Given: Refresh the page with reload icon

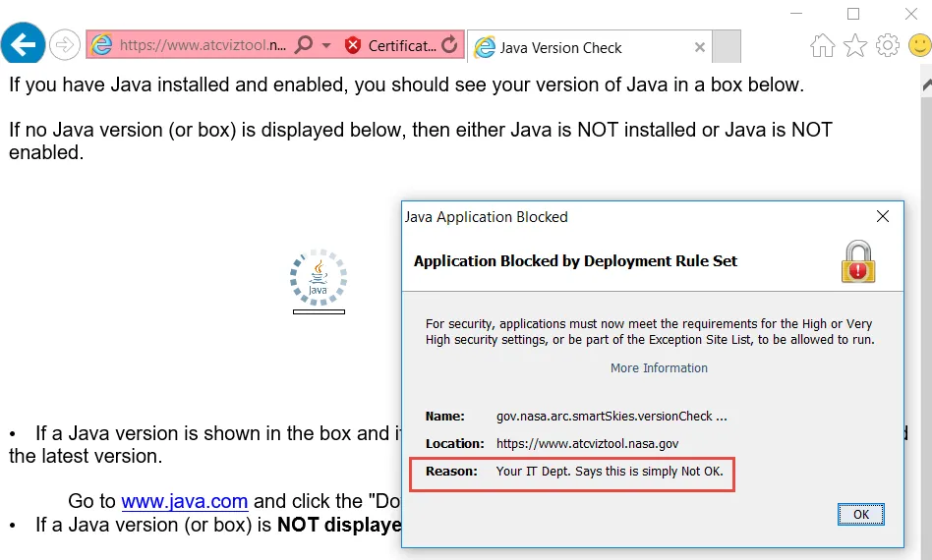Looking at the screenshot, I should click(450, 44).
